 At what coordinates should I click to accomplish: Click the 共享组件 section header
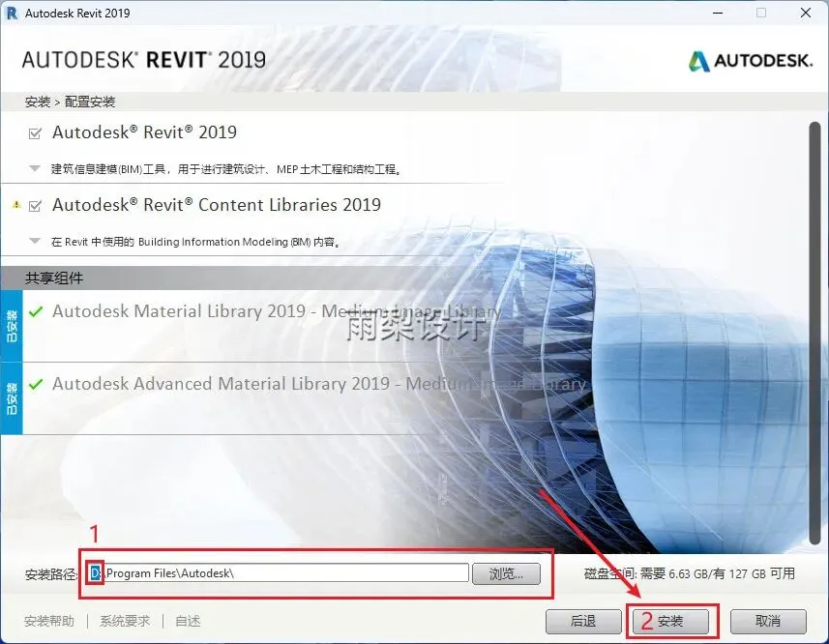coord(54,278)
